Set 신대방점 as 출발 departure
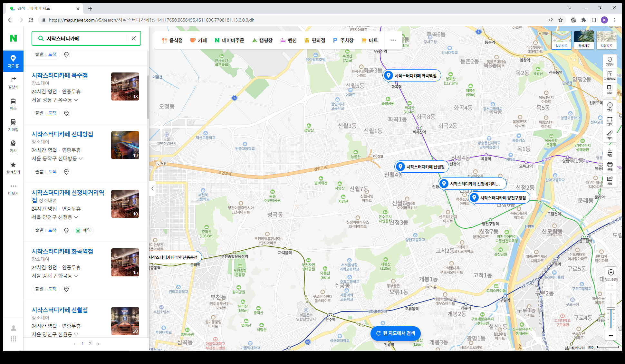Image resolution: width=625 pixels, height=364 pixels. point(39,172)
